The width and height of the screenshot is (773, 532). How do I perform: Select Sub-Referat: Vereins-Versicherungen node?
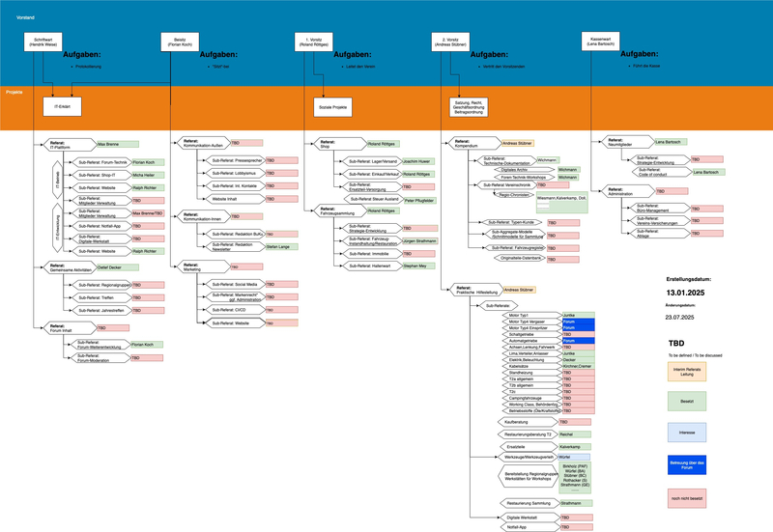pos(661,221)
